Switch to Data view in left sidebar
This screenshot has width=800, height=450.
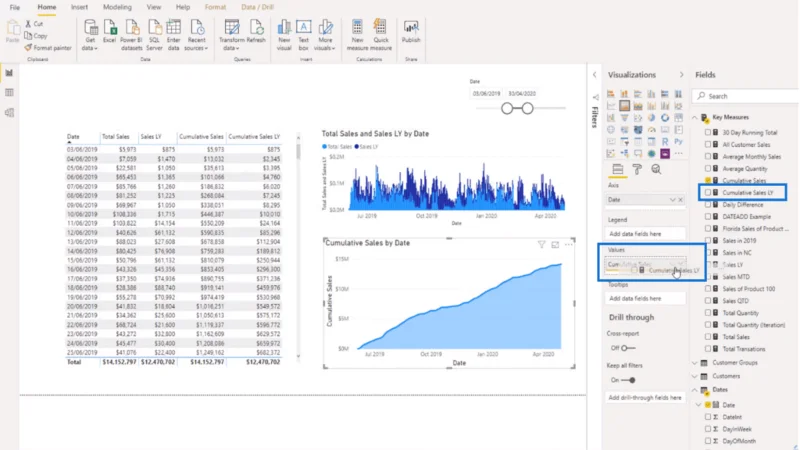9,92
